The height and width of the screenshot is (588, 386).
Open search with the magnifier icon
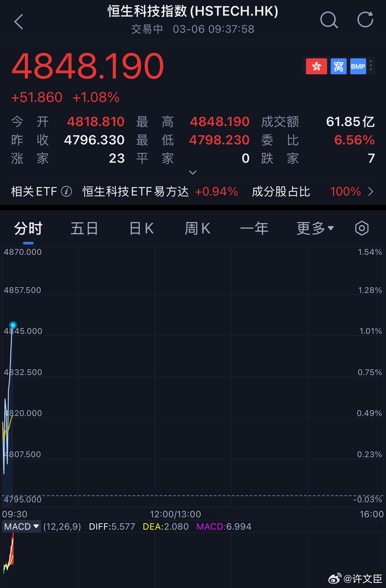329,20
